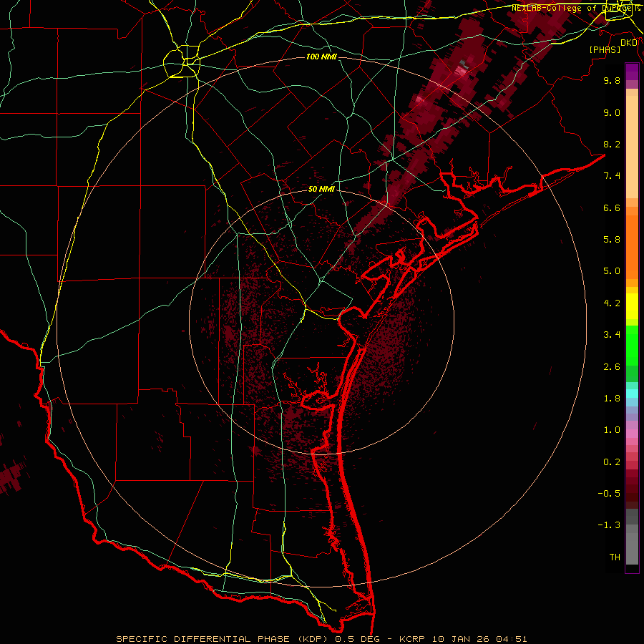This screenshot has height=644, width=644.
Task: Click the 9.8 value on the scale
Action: (x=612, y=80)
